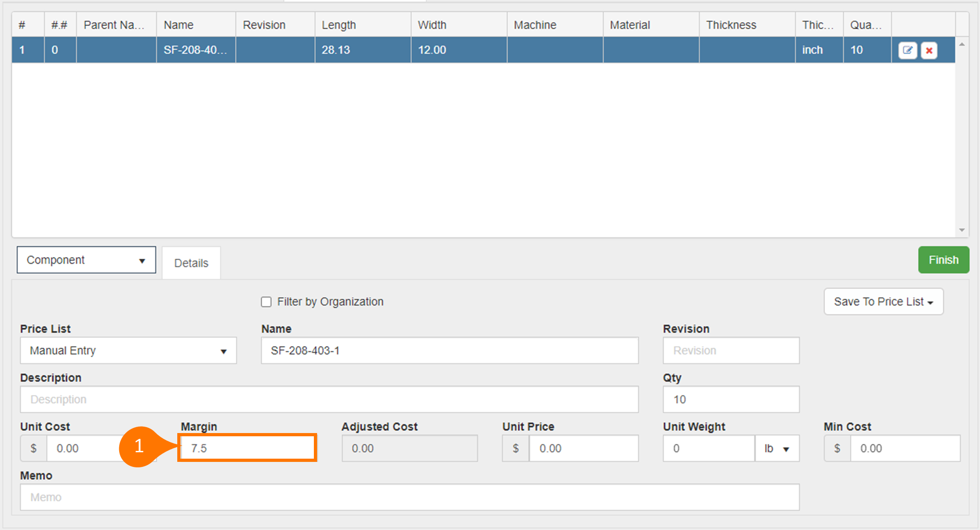The width and height of the screenshot is (980, 530).
Task: Click the Length column header
Action: pos(339,25)
